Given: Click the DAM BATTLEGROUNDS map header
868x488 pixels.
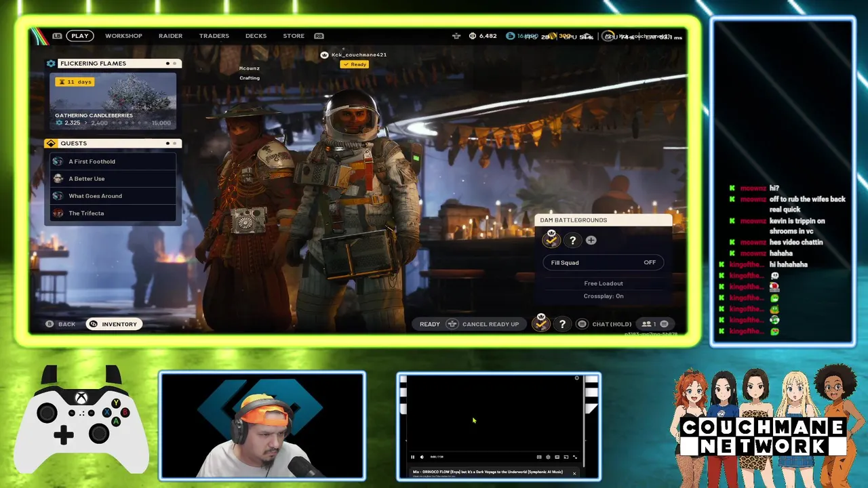Looking at the screenshot, I should 603,220.
